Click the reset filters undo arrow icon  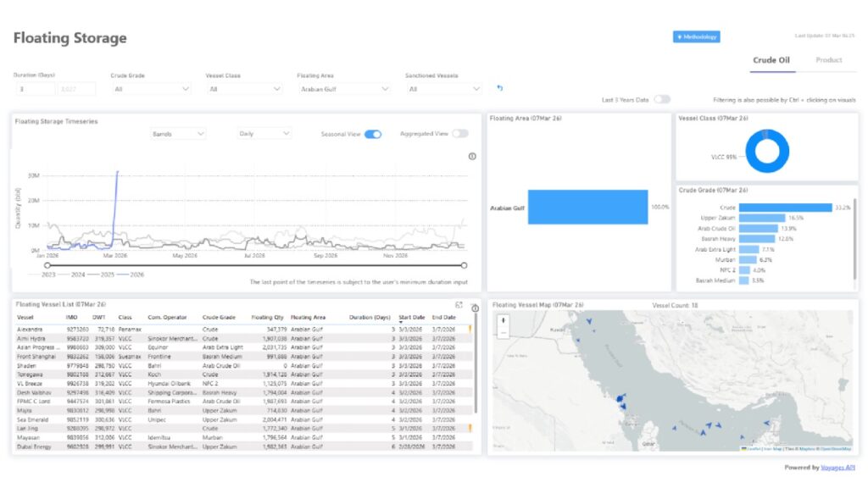[x=499, y=88]
